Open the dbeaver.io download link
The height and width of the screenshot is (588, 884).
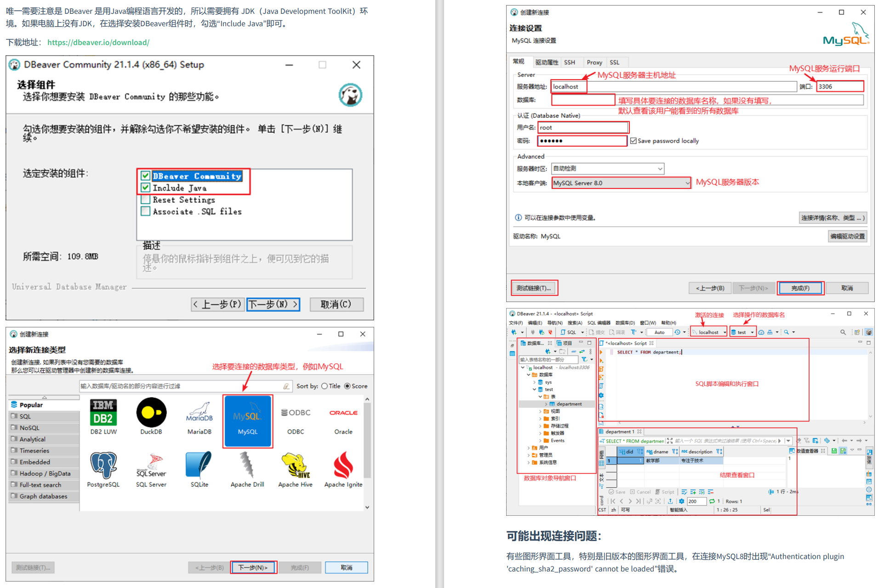pyautogui.click(x=98, y=42)
